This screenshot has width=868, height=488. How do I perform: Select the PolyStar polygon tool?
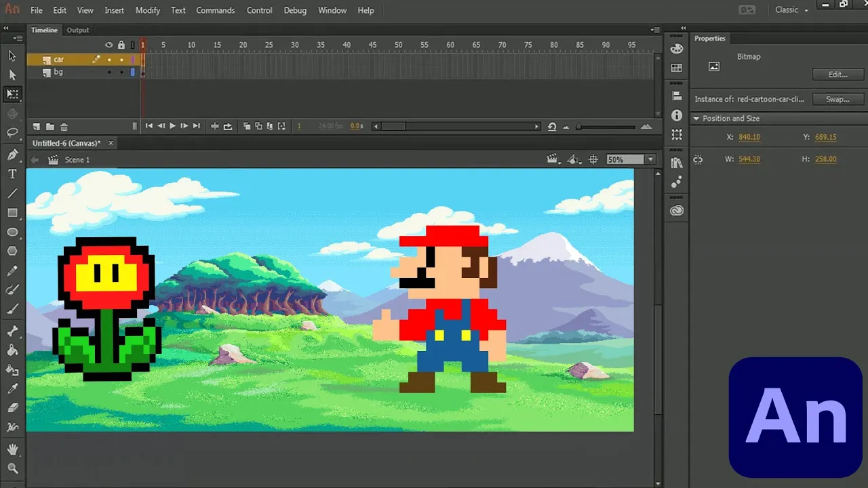coord(12,251)
